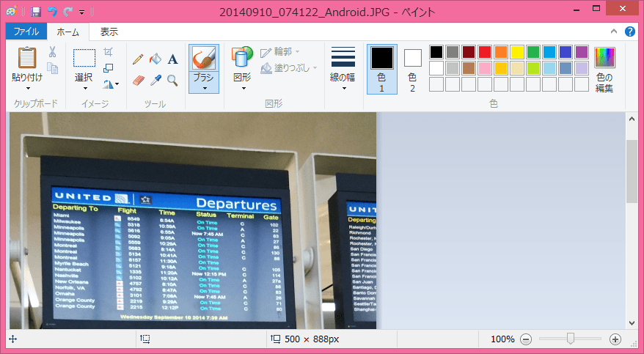Click the Paint application icon in title bar

tap(12, 12)
